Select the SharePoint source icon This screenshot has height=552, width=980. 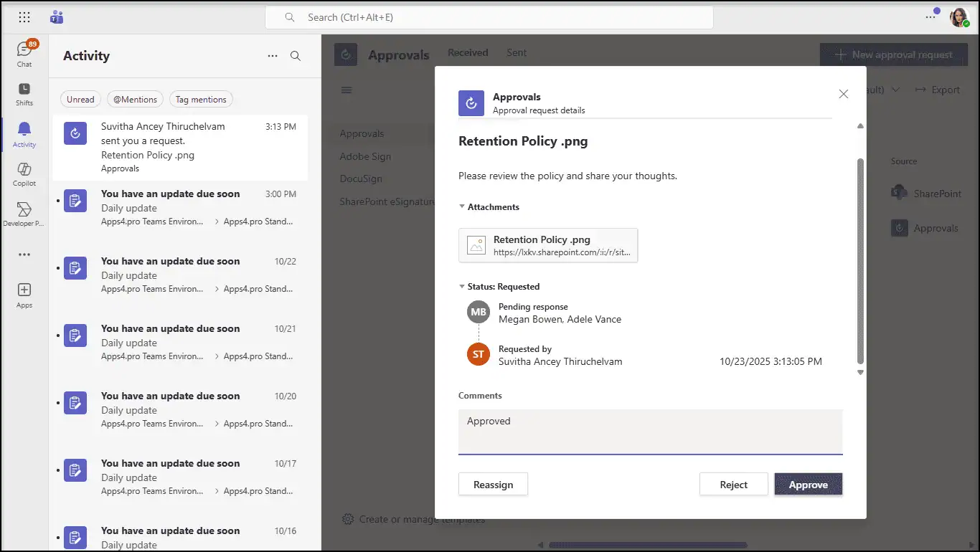point(898,192)
